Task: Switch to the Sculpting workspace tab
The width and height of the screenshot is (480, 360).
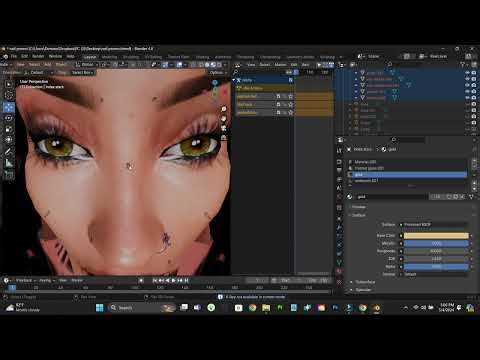Action: click(131, 57)
